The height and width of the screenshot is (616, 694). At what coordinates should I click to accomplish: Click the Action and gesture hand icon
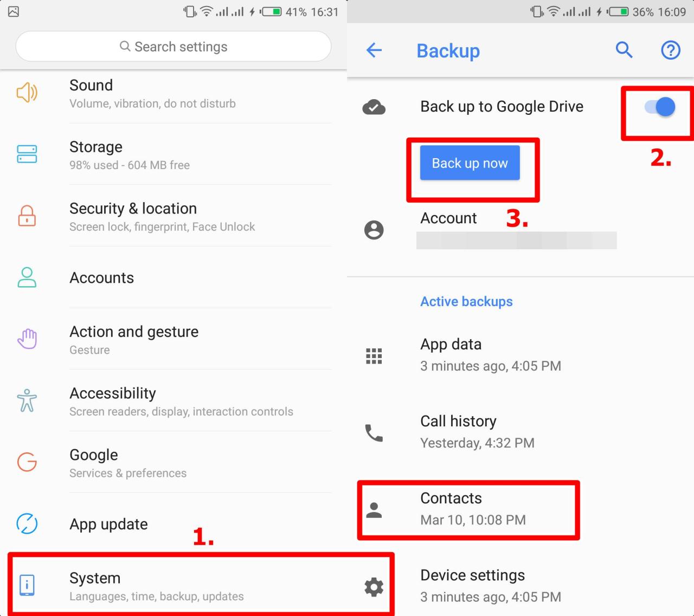coord(27,339)
